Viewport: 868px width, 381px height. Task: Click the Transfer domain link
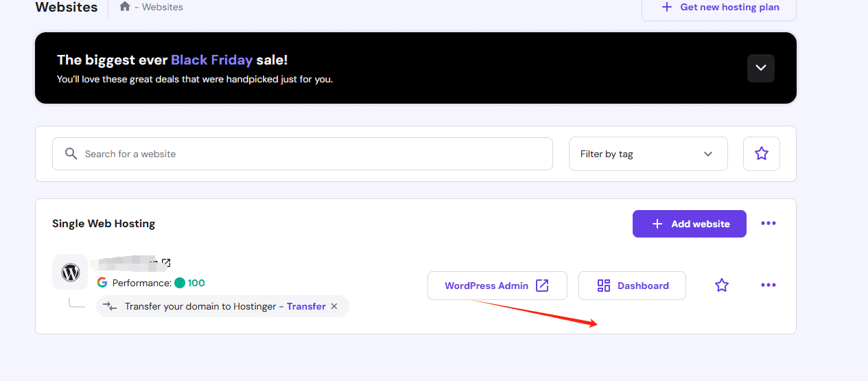306,306
